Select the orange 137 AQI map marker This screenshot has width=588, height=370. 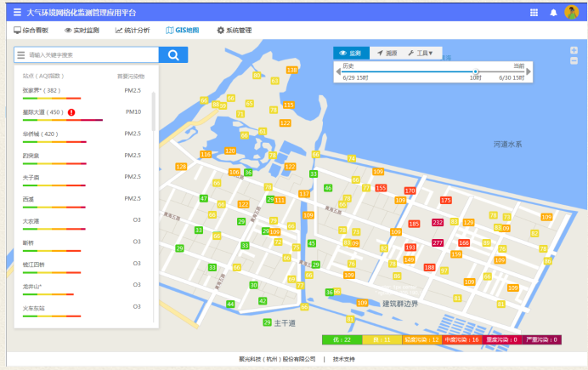tap(304, 194)
